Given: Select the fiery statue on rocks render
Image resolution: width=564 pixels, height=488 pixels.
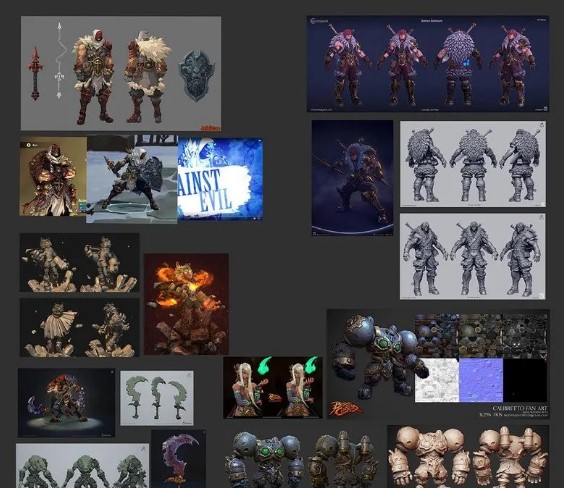Looking at the screenshot, I should (x=186, y=304).
